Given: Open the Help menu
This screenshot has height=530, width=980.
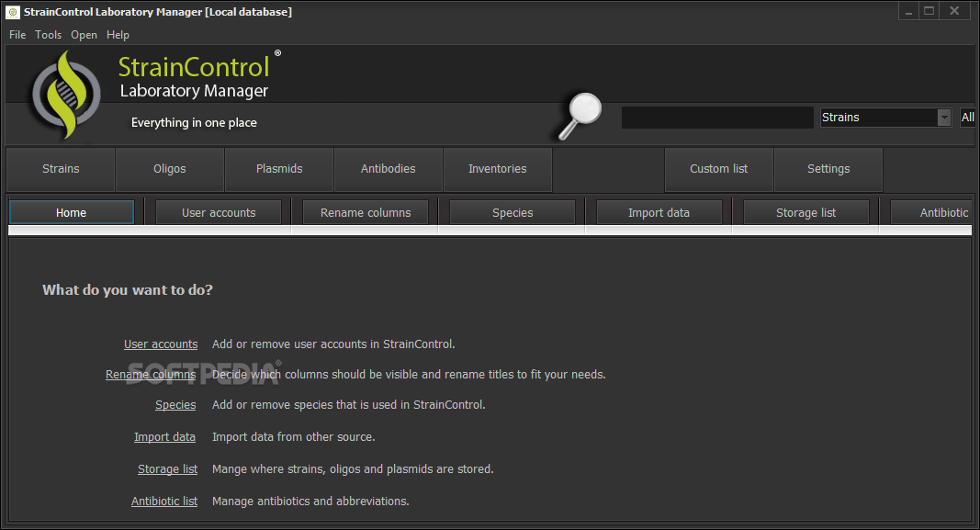Looking at the screenshot, I should (x=118, y=35).
